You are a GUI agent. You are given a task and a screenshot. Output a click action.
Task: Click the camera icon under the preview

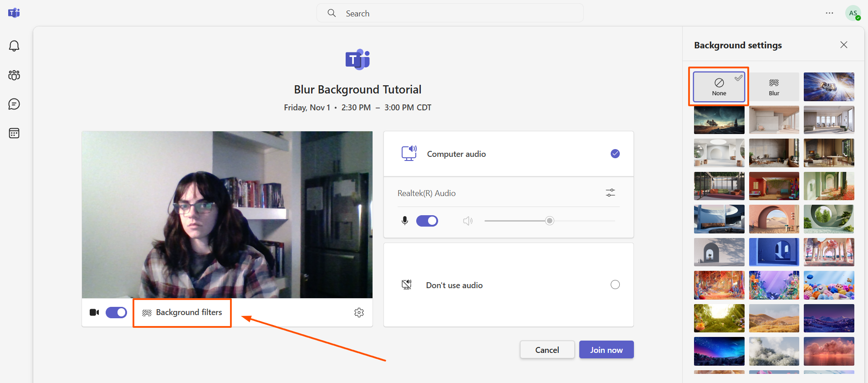click(94, 312)
